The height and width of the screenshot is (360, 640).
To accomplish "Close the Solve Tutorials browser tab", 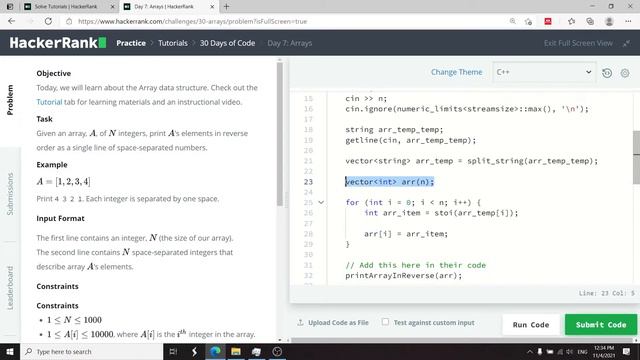I will point(113,7).
